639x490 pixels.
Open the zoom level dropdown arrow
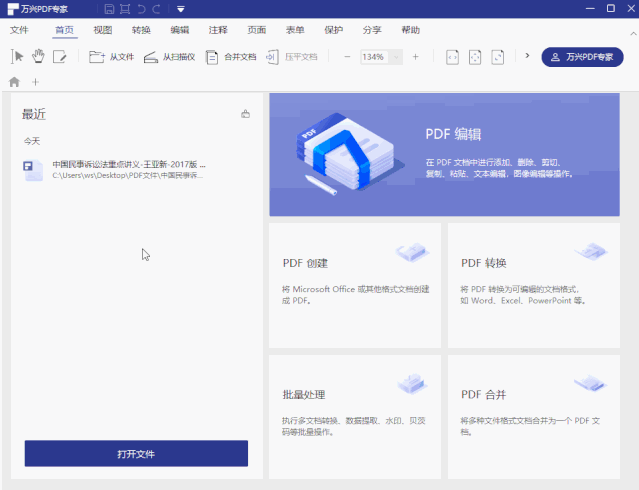point(396,57)
